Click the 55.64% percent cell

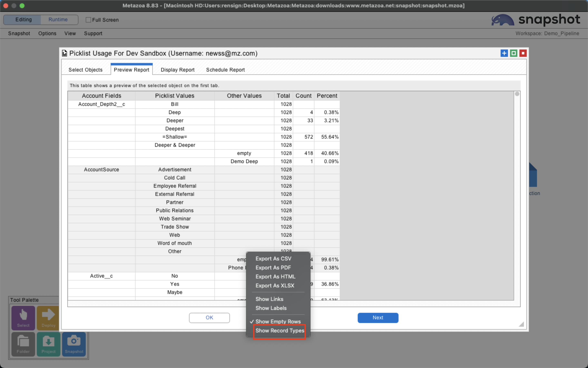[327, 137]
